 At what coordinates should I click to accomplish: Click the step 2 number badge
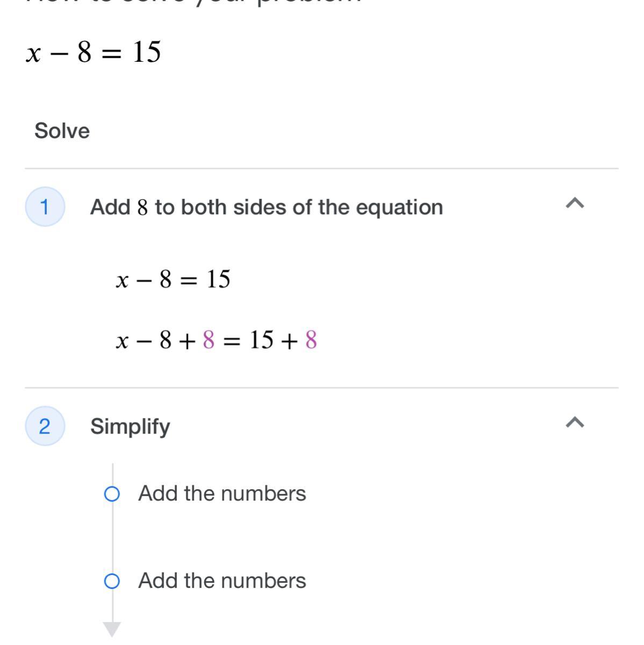pos(45,426)
